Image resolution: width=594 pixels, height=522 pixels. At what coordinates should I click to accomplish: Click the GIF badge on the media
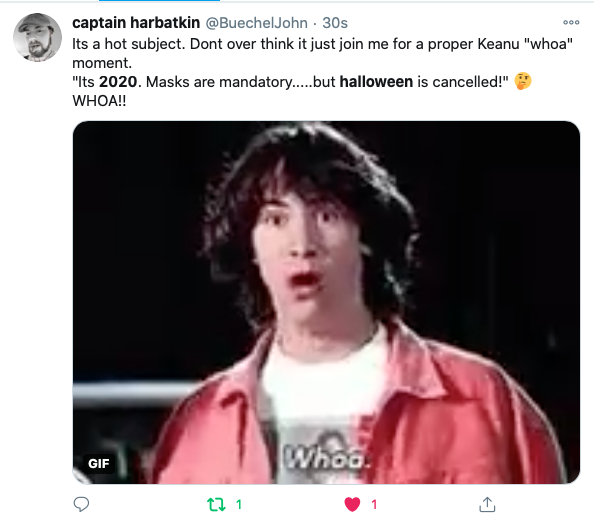98,463
